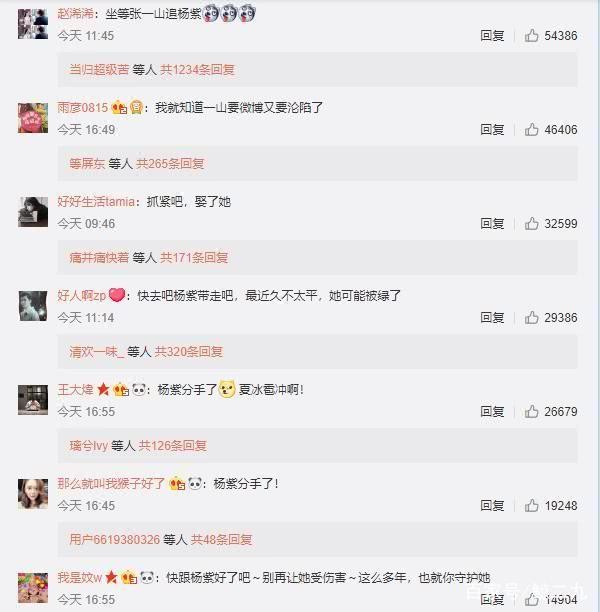Screen dimensions: 600x612
Task: Like the comment from 好好生活tamia
Action: (531, 224)
